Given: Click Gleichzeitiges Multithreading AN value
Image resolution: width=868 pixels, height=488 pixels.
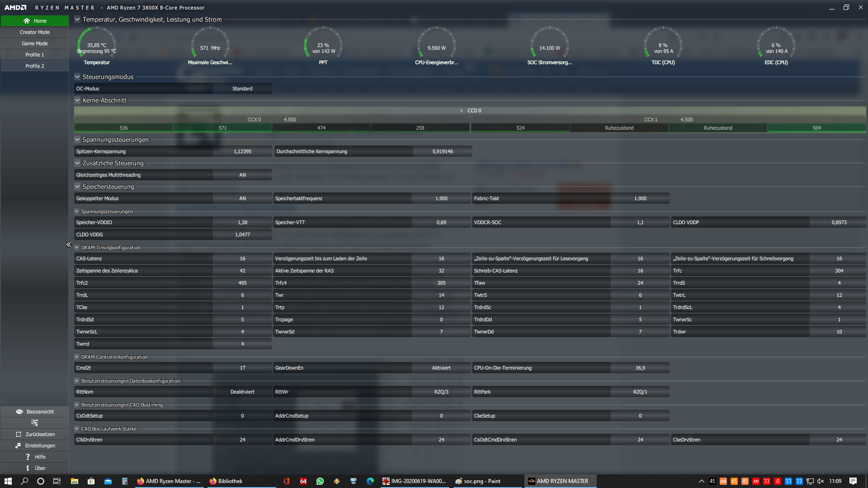Looking at the screenshot, I should (x=242, y=175).
